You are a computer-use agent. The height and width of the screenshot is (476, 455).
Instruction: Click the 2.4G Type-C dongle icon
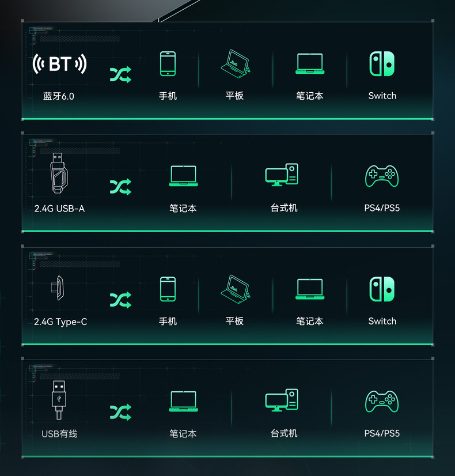click(58, 288)
